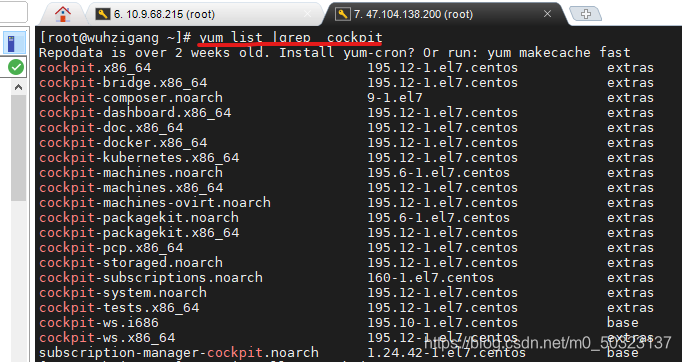Screen dimensions: 682x362
Task: Click the 'cockpit-storaged.noarch' entry
Action: (x=131, y=263)
